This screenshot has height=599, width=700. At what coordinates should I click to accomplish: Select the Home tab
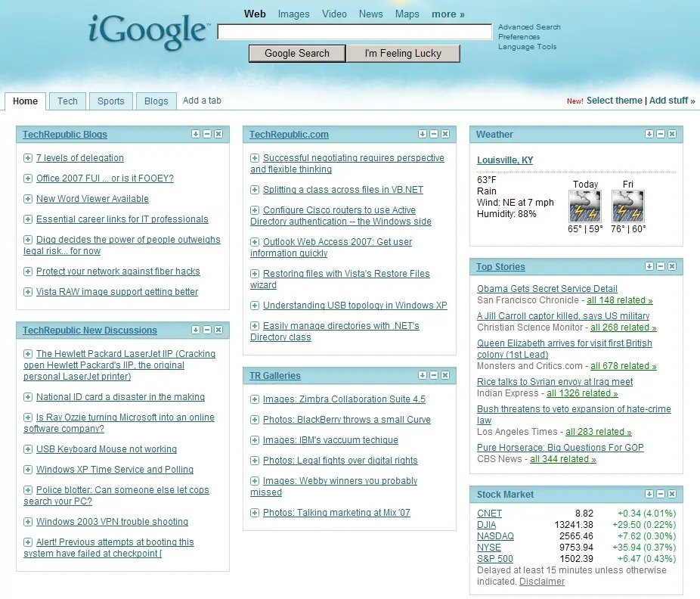25,101
